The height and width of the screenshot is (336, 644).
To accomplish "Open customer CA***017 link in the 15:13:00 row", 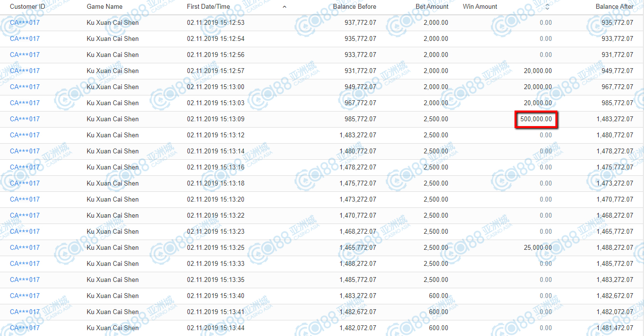I will point(25,87).
